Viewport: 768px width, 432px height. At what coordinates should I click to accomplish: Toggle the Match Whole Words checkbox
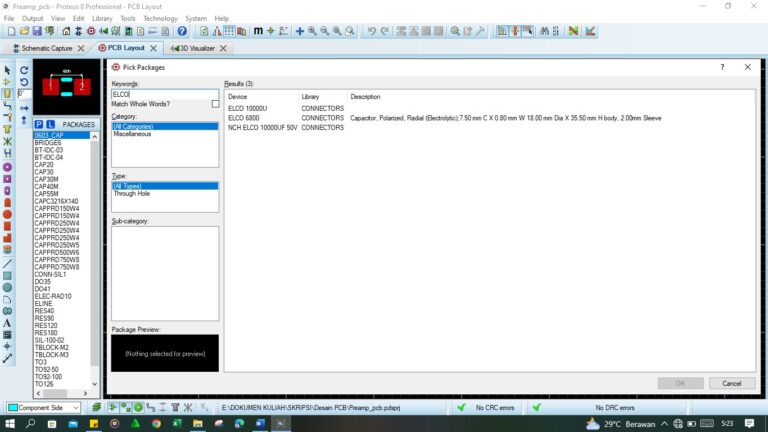[x=214, y=104]
